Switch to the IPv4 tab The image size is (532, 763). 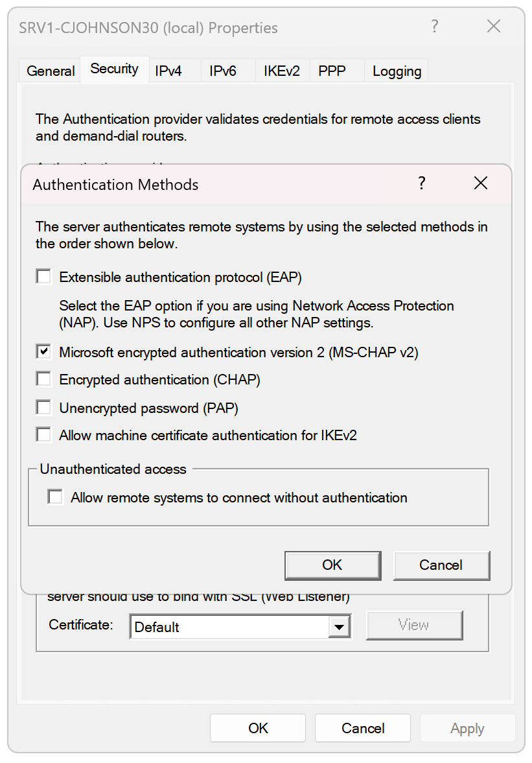tap(168, 71)
